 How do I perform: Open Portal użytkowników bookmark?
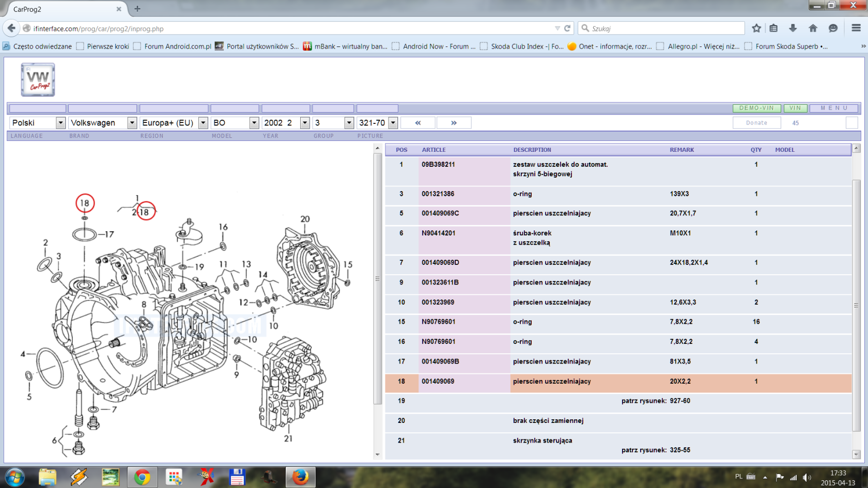[x=257, y=46]
